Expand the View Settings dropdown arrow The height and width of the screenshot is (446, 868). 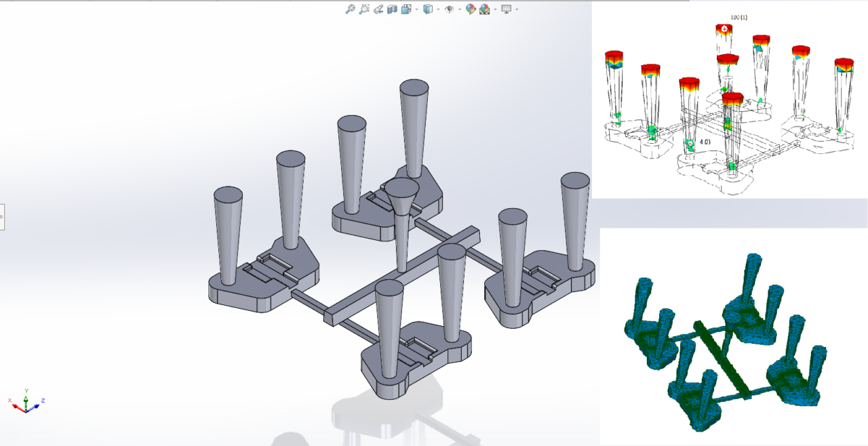pos(517,9)
